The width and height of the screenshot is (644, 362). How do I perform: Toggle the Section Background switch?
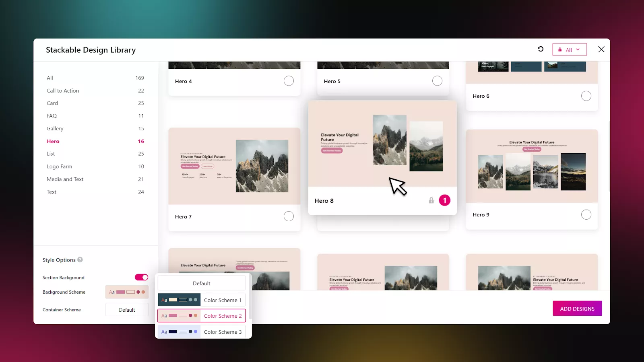click(141, 277)
